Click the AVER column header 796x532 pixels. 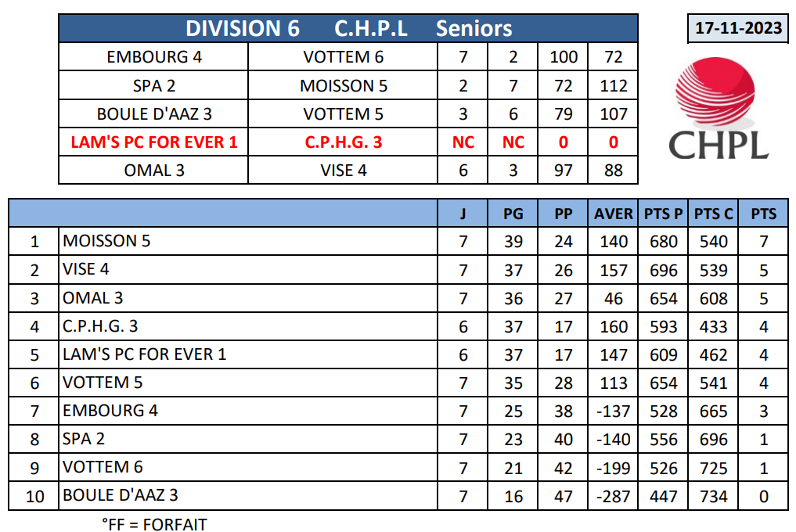click(x=613, y=214)
